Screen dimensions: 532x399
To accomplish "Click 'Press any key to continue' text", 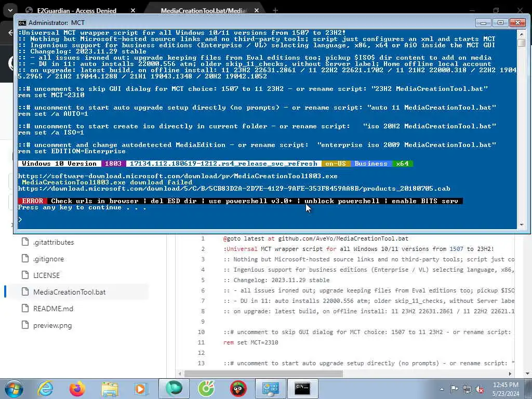I will pyautogui.click(x=82, y=207).
